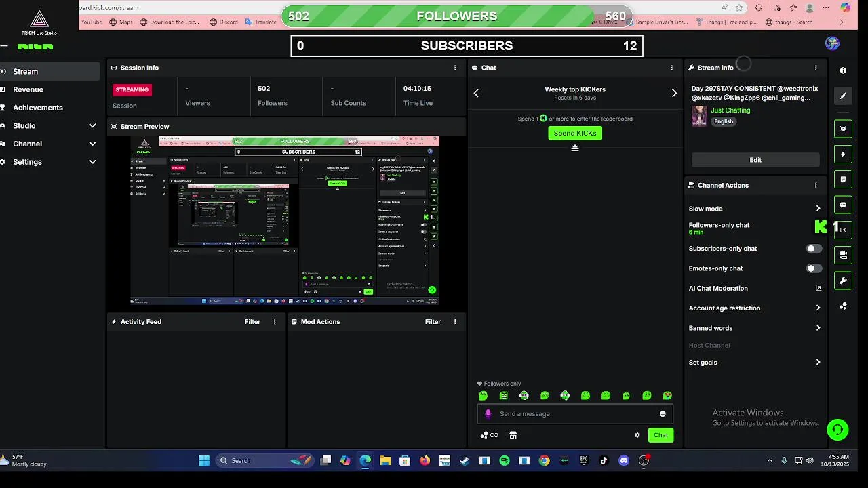This screenshot has height=488, width=868.
Task: Click the Stream Preview thumbnail
Action: pos(285,220)
